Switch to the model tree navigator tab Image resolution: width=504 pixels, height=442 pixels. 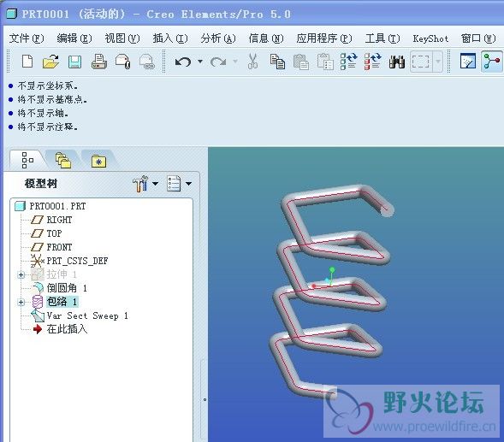pos(27,160)
